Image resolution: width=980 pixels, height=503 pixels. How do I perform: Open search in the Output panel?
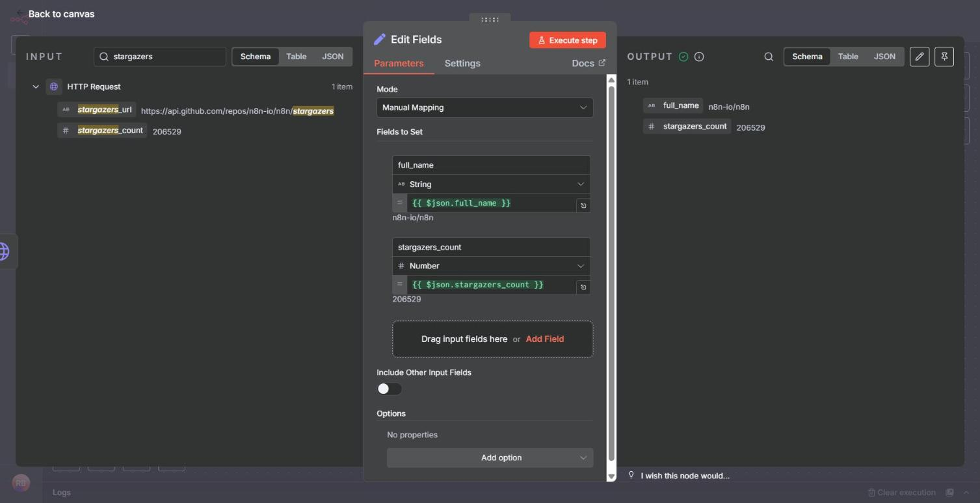click(x=769, y=57)
